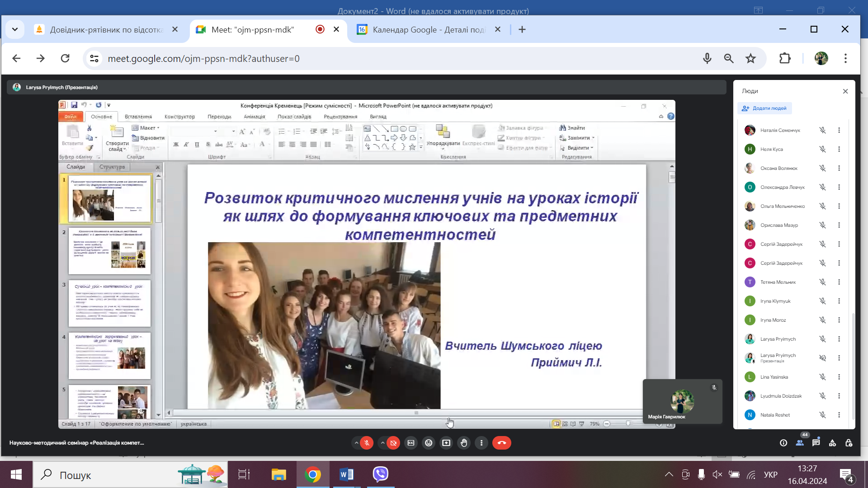Close the Люди side panel
The image size is (868, 488).
click(845, 91)
